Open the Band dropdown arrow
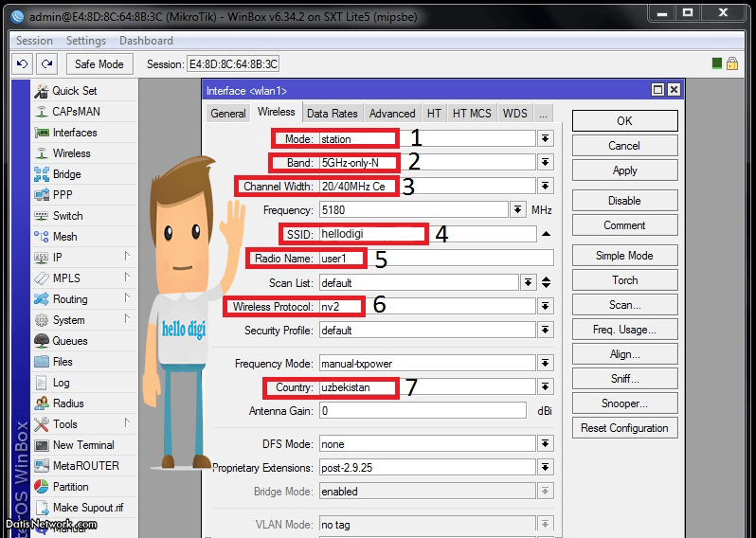 pyautogui.click(x=545, y=163)
